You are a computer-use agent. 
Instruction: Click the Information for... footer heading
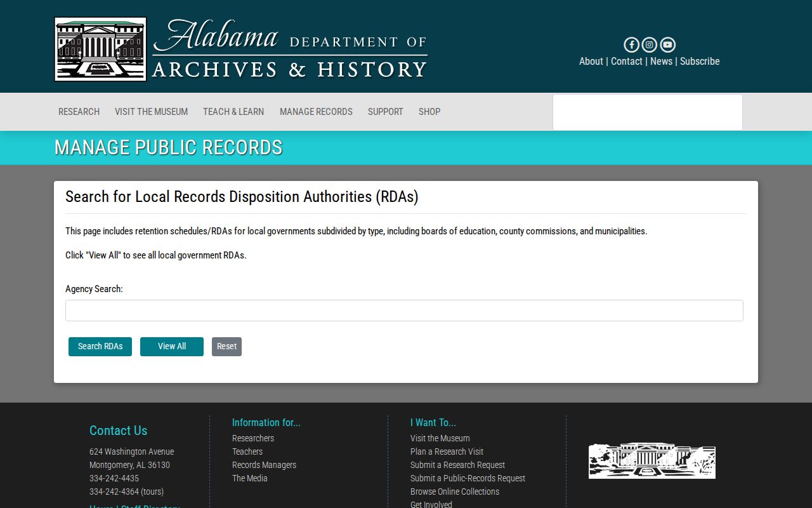pyautogui.click(x=266, y=422)
